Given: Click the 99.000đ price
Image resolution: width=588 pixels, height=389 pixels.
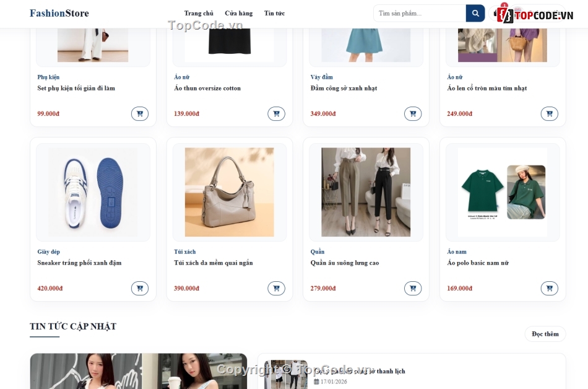Looking at the screenshot, I should (x=48, y=113).
